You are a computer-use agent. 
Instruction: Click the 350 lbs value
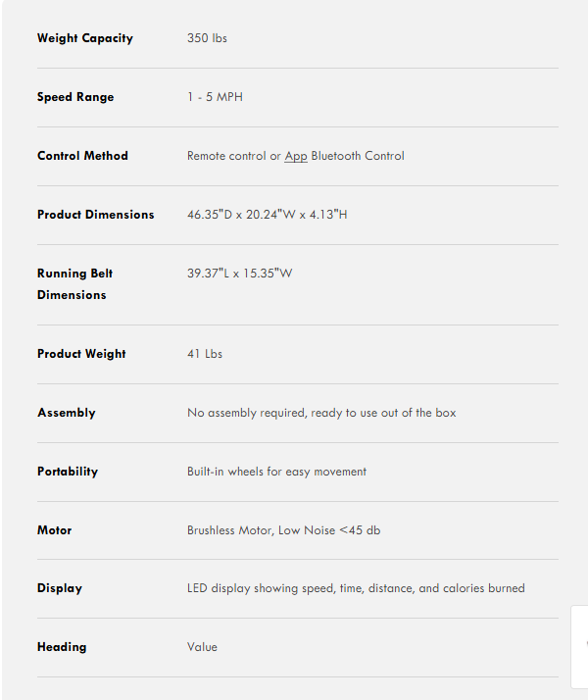pyautogui.click(x=207, y=38)
